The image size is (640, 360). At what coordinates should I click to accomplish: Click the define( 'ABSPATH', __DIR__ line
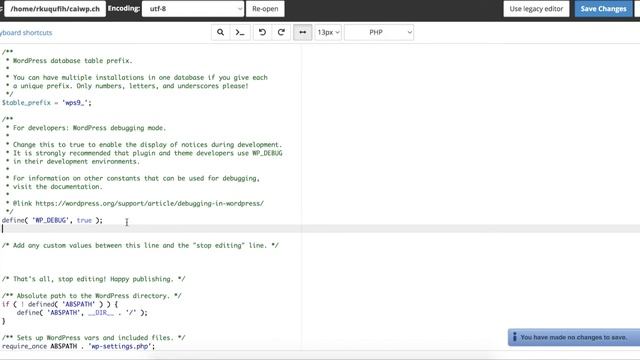(x=82, y=313)
